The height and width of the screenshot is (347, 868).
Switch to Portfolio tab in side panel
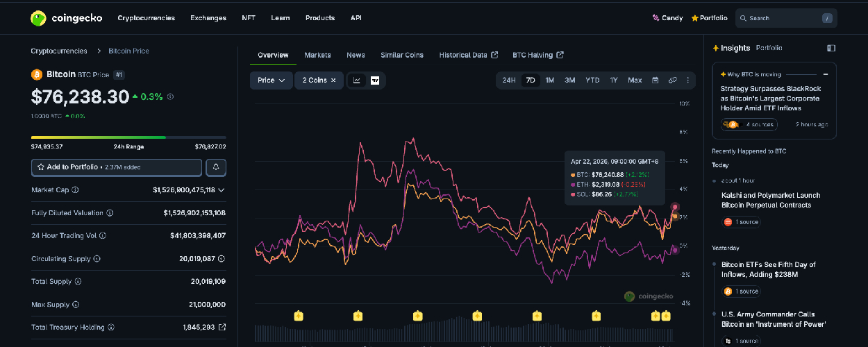[769, 48]
